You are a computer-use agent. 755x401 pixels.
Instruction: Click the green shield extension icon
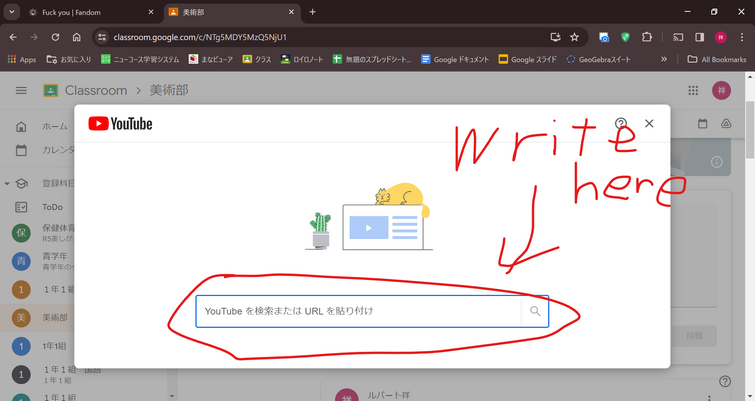tap(625, 37)
